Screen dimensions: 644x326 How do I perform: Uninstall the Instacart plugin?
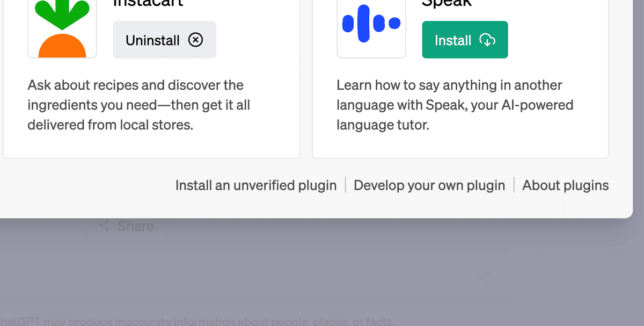pyautogui.click(x=164, y=40)
